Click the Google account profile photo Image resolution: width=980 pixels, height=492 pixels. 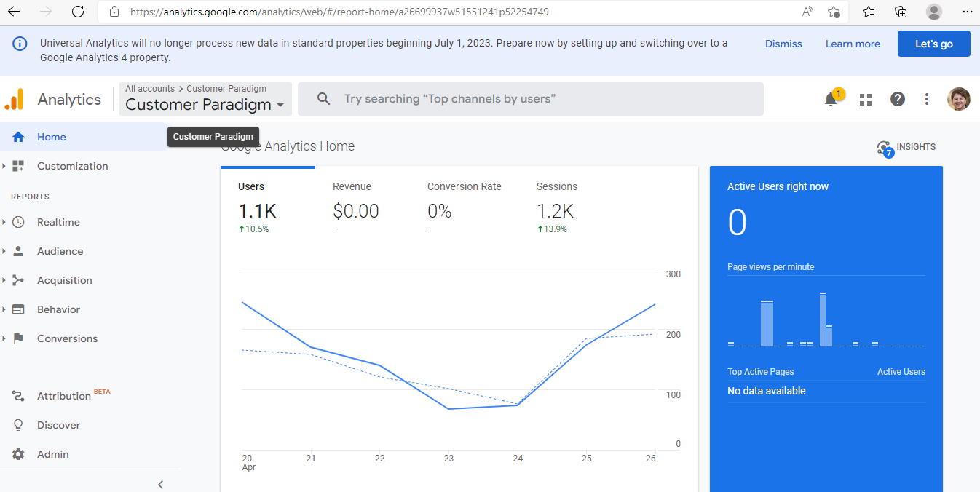click(958, 99)
